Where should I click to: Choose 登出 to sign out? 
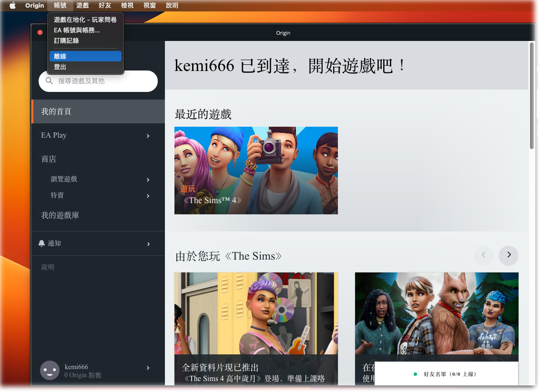click(x=85, y=67)
